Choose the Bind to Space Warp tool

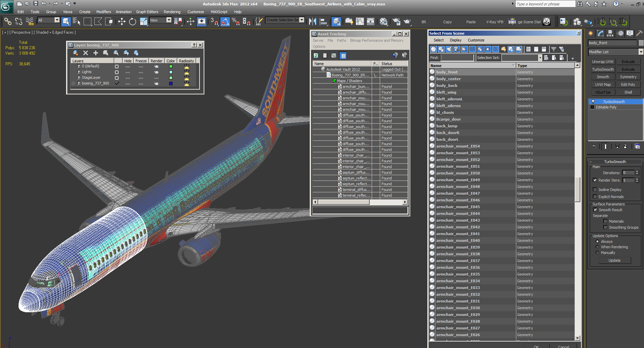(30, 21)
